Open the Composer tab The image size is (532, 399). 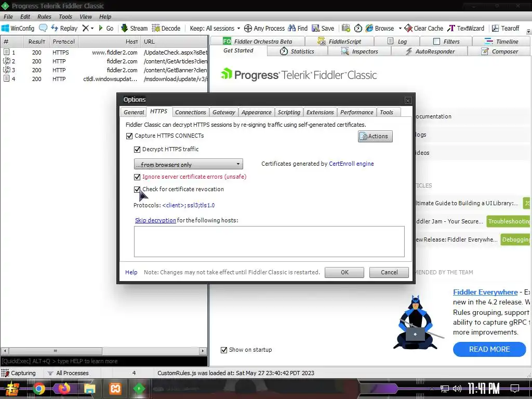[x=499, y=51]
